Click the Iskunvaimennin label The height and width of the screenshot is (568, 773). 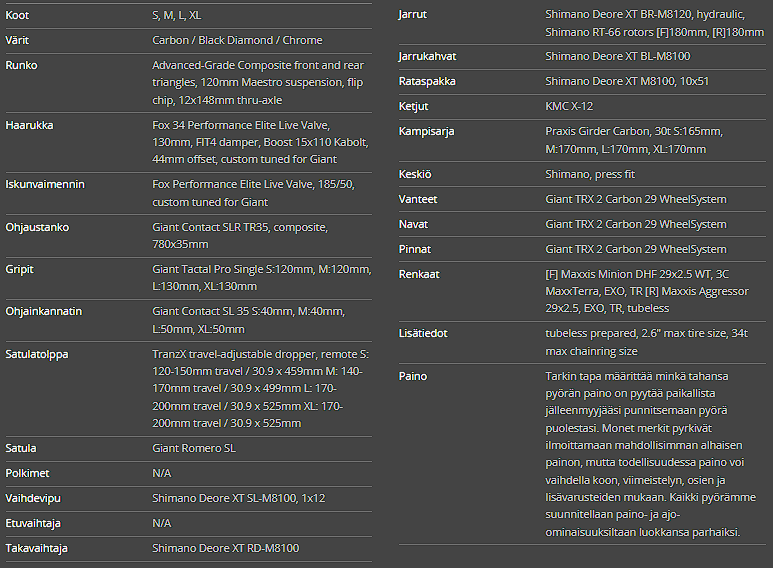(x=45, y=184)
